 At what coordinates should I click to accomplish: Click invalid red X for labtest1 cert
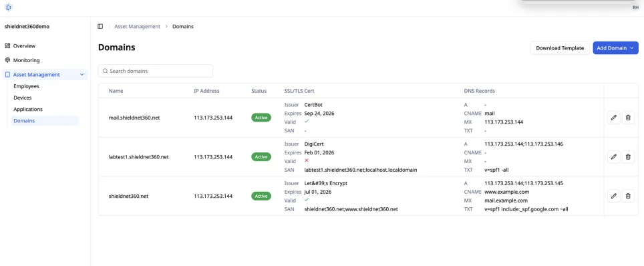click(307, 160)
